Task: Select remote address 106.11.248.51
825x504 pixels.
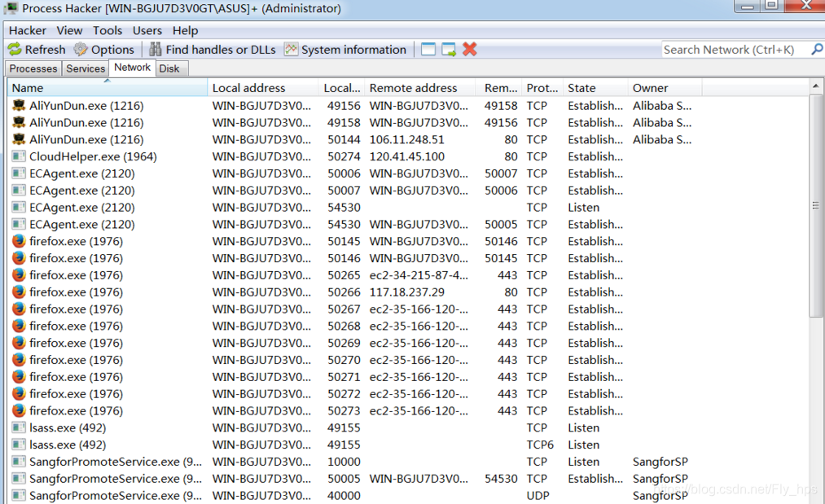Action: 406,139
